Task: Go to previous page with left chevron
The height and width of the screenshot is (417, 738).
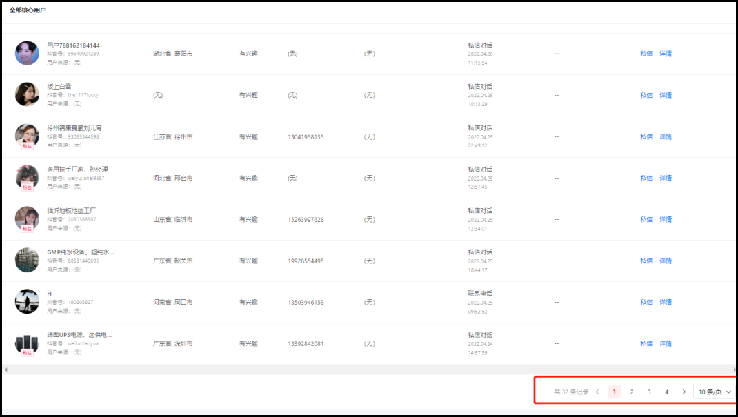Action: (597, 392)
